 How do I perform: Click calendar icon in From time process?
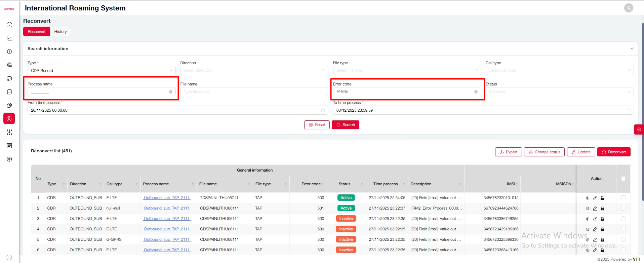pyautogui.click(x=323, y=110)
